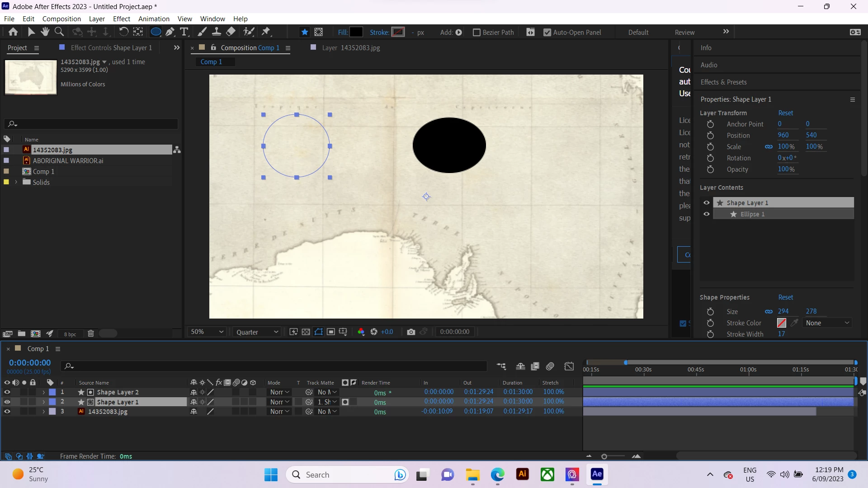The height and width of the screenshot is (488, 868).
Task: Select the Rotation tool
Action: [x=123, y=32]
